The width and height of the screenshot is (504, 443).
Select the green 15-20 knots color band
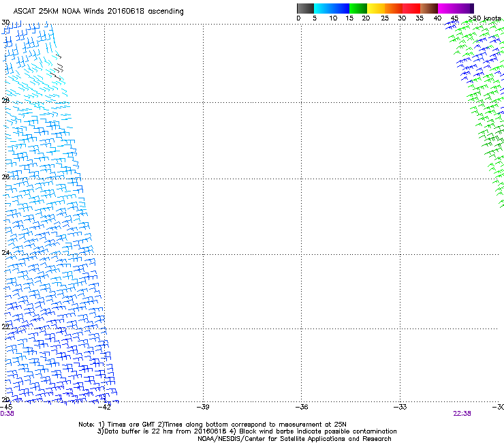(x=358, y=8)
